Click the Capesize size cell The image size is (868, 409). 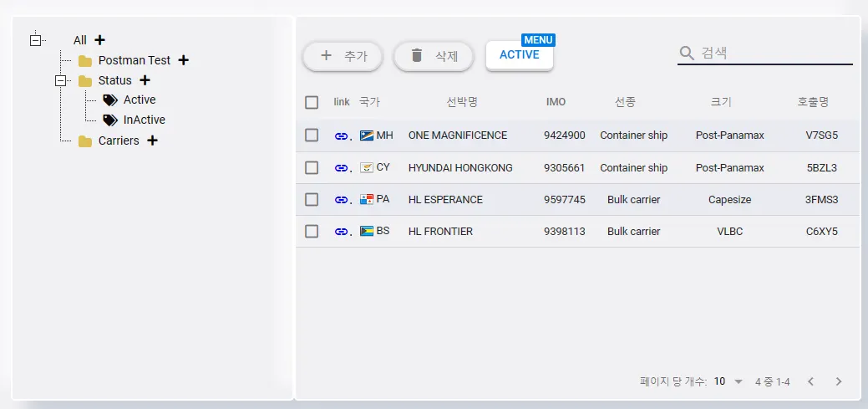[729, 200]
